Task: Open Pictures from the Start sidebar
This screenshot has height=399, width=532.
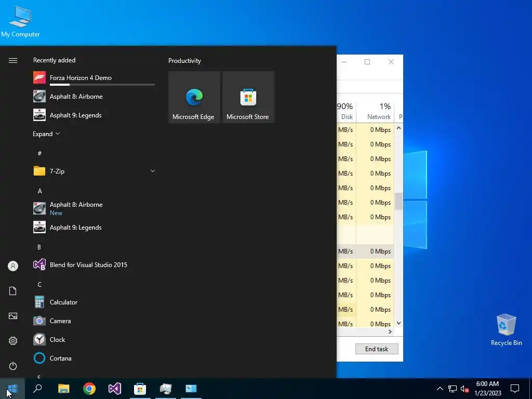Action: click(x=13, y=316)
